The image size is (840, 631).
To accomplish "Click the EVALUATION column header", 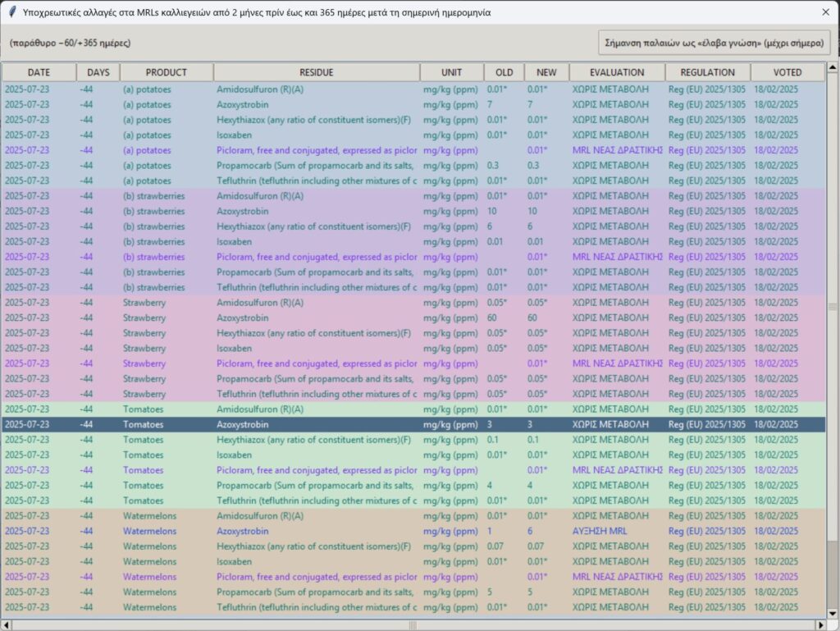I will [x=617, y=72].
